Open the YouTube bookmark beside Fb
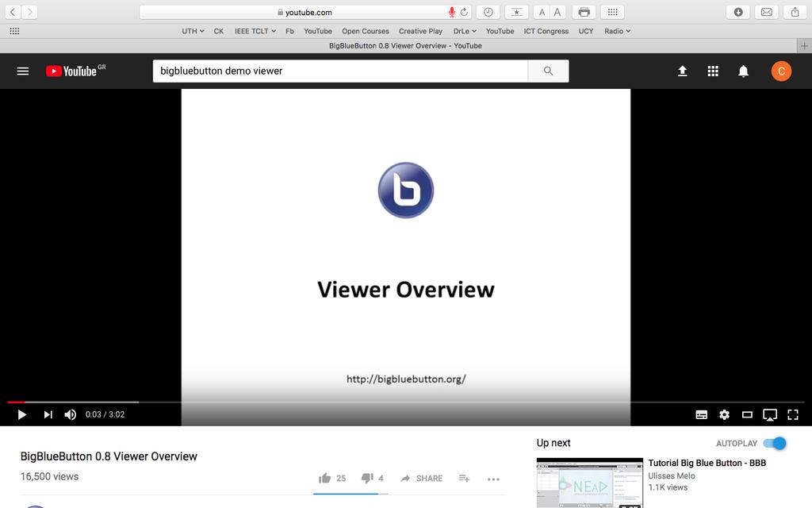The width and height of the screenshot is (812, 508). pyautogui.click(x=318, y=31)
